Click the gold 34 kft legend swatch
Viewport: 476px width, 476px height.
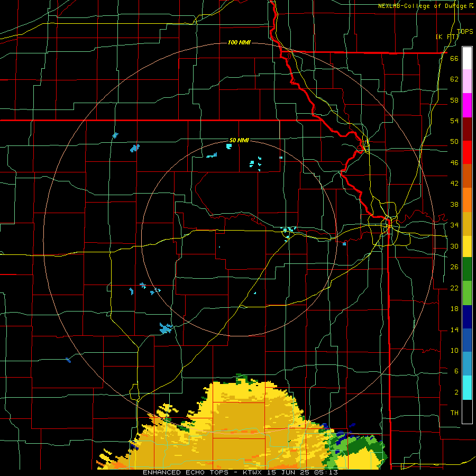tap(467, 224)
